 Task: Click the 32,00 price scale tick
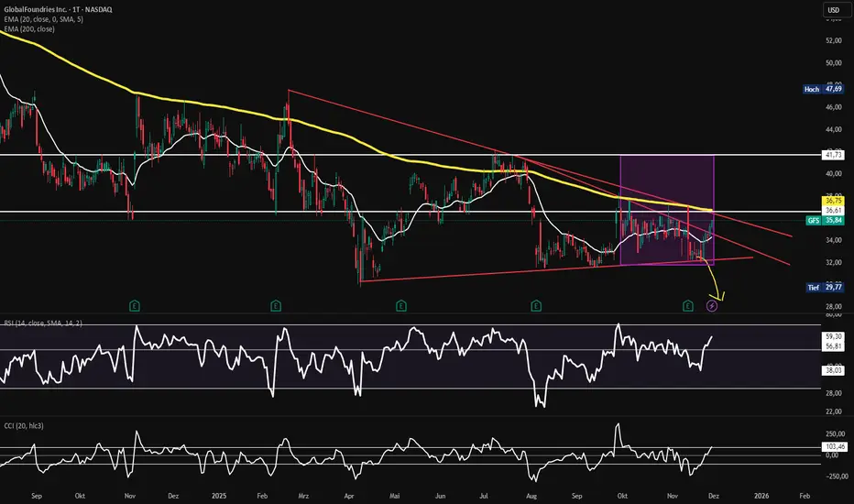point(834,263)
